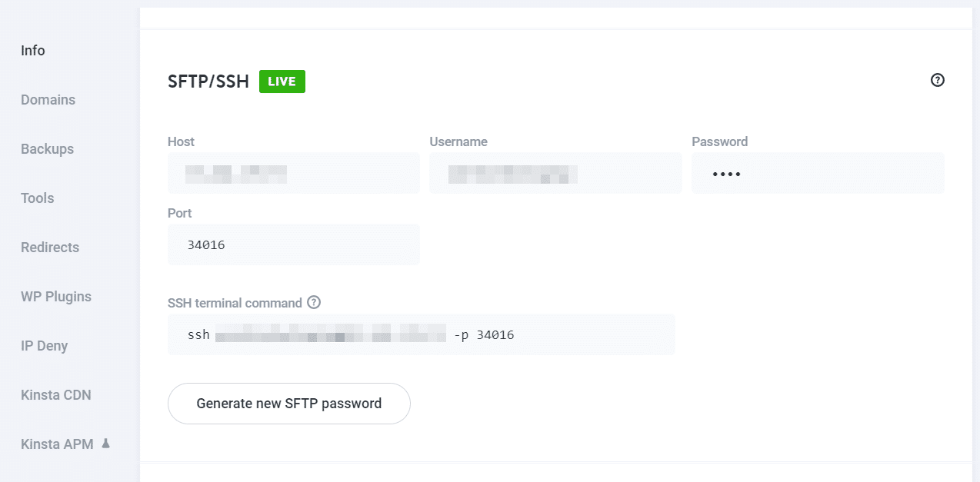Open the Kinsta APM section

[x=57, y=444]
